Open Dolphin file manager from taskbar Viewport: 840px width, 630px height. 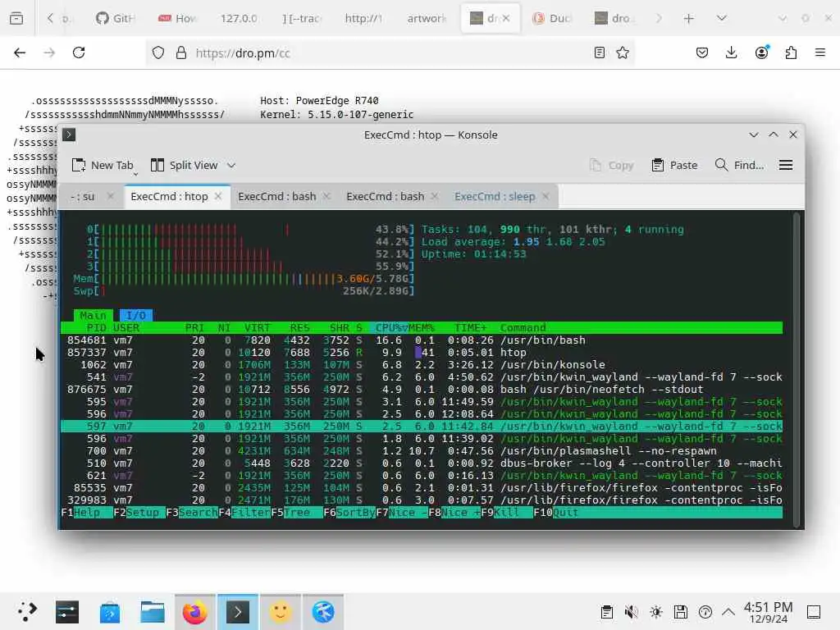point(153,612)
